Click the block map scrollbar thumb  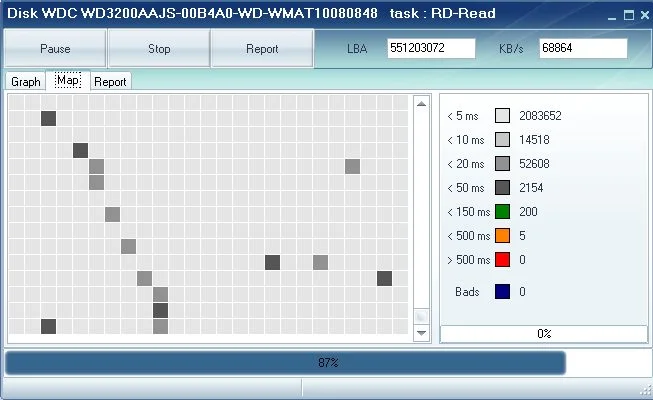421,317
